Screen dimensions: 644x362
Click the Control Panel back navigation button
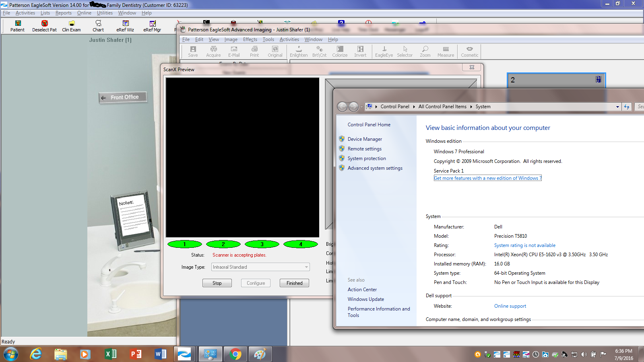click(342, 107)
